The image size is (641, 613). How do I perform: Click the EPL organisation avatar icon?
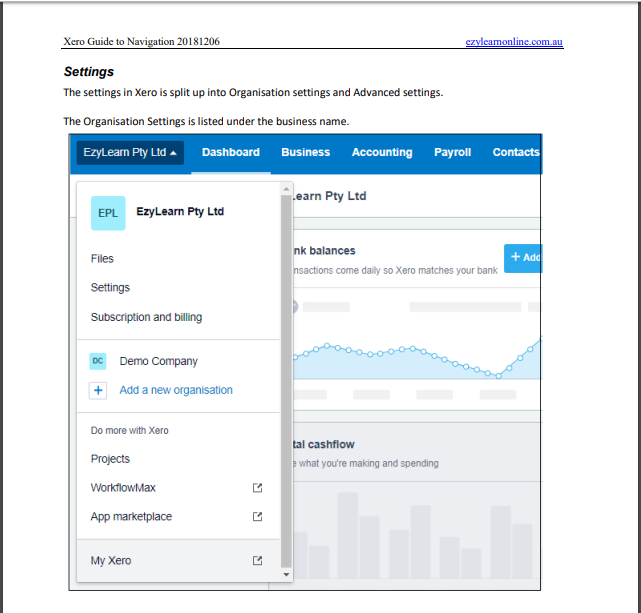pyautogui.click(x=108, y=213)
